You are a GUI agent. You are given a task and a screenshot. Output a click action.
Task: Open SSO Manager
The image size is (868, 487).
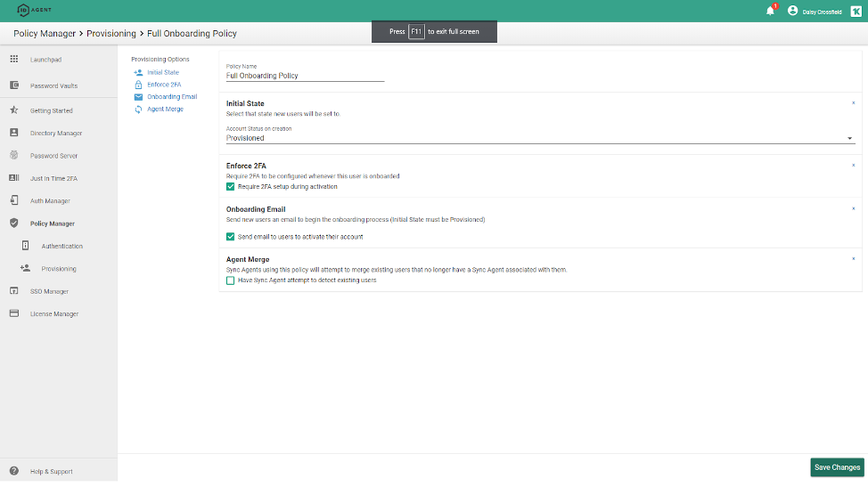[49, 291]
